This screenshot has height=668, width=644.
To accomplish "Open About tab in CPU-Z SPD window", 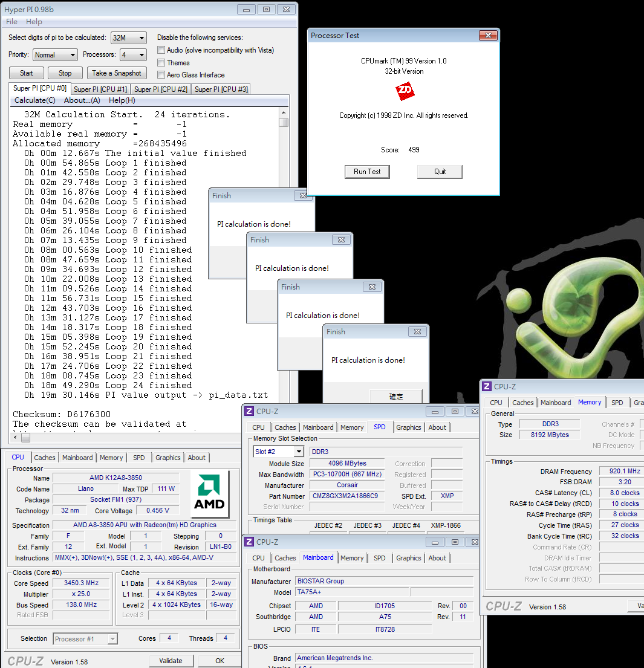I will click(437, 427).
